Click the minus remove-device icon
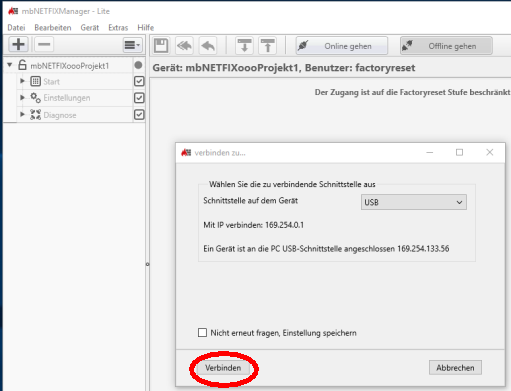511x391 pixels. click(44, 44)
